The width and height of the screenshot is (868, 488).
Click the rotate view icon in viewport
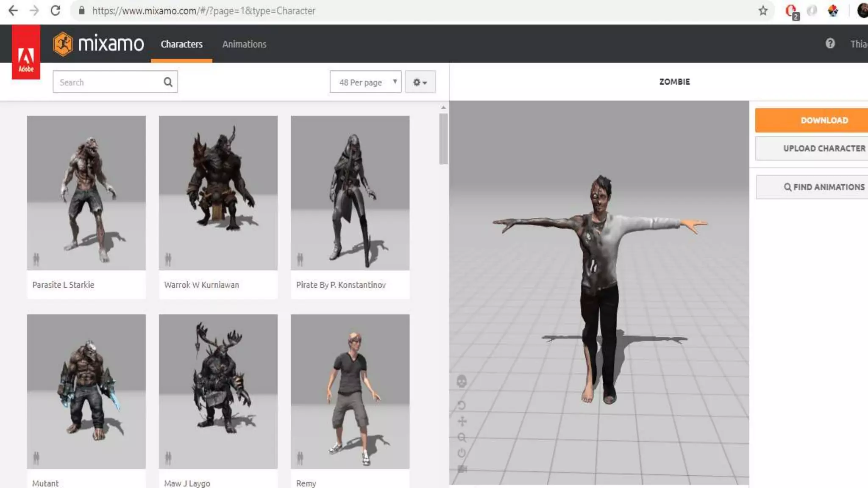pos(462,405)
